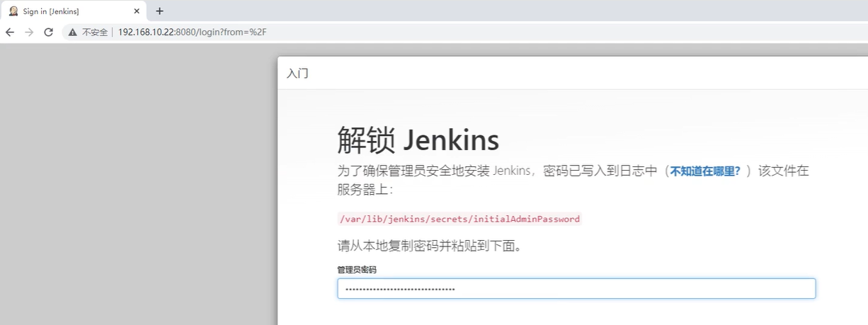Open the 不知道在哪里? help link
The width and height of the screenshot is (868, 325).
point(705,171)
